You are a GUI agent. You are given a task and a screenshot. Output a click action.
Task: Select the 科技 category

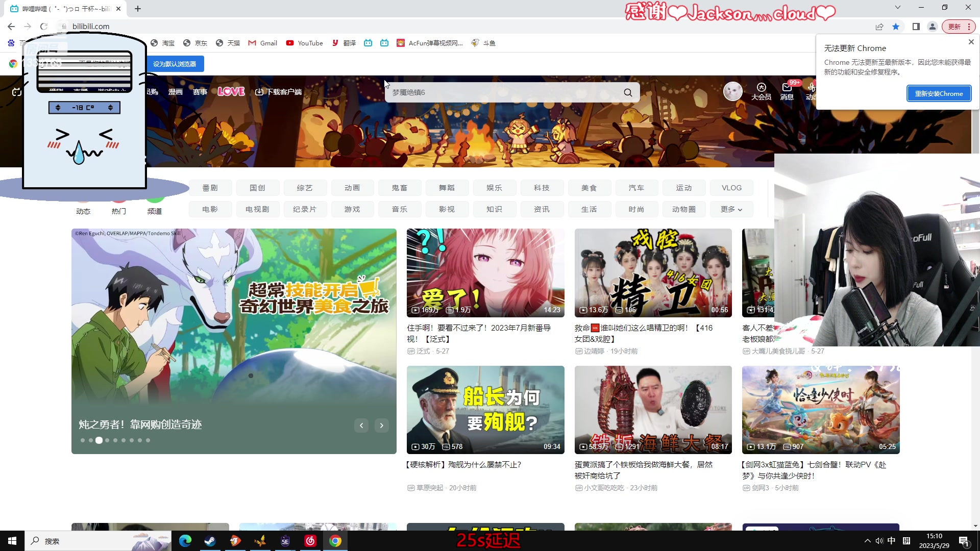tap(542, 188)
